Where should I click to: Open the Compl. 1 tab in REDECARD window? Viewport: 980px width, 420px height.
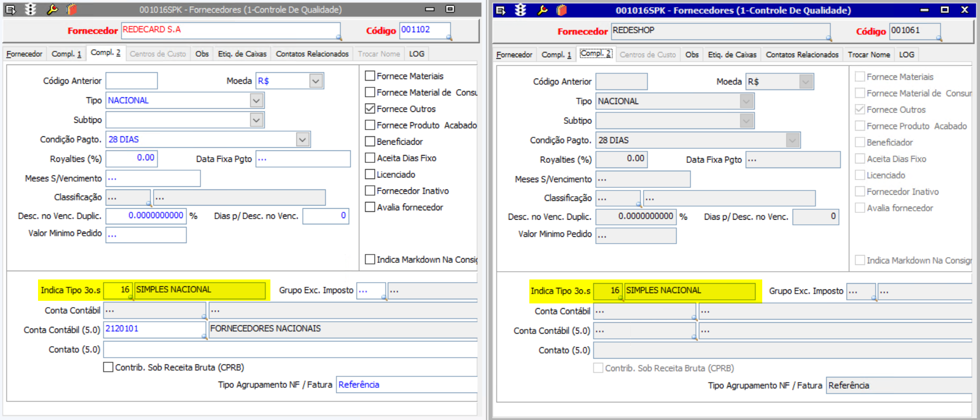(x=67, y=54)
